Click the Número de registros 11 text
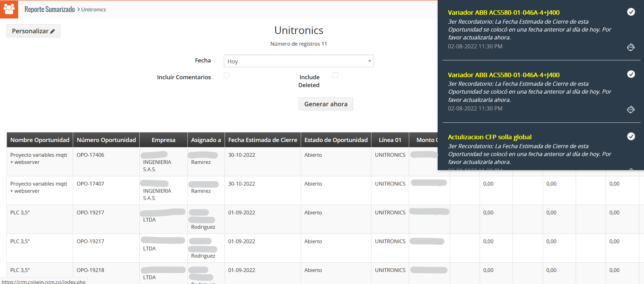 coord(299,44)
